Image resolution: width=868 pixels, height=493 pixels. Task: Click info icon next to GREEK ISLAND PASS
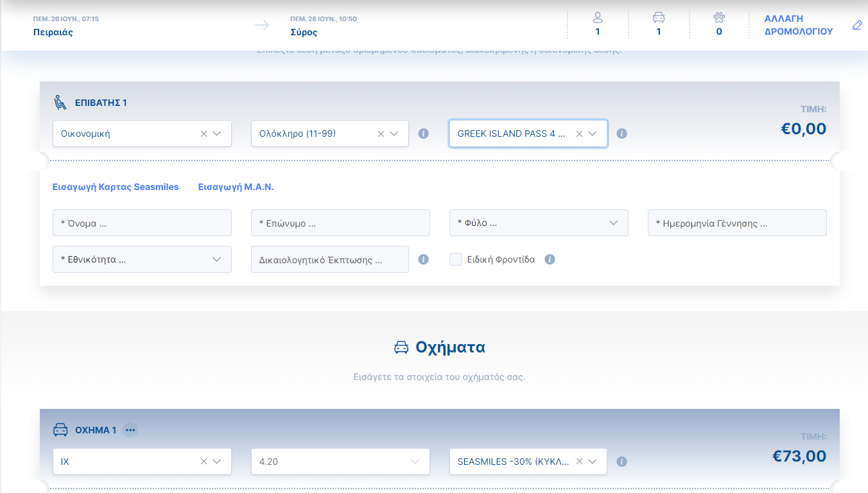pos(621,134)
